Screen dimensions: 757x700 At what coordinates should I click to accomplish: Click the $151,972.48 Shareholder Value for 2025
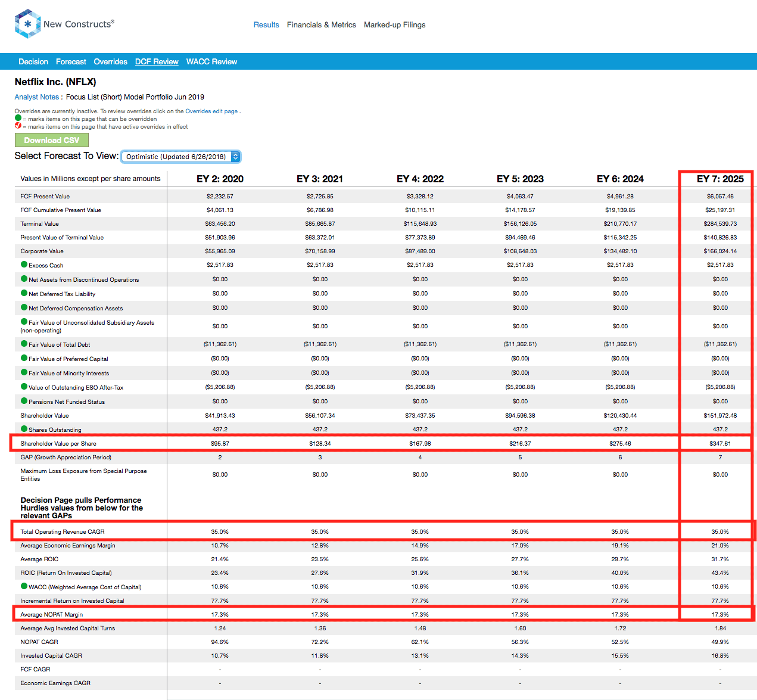[x=720, y=416]
